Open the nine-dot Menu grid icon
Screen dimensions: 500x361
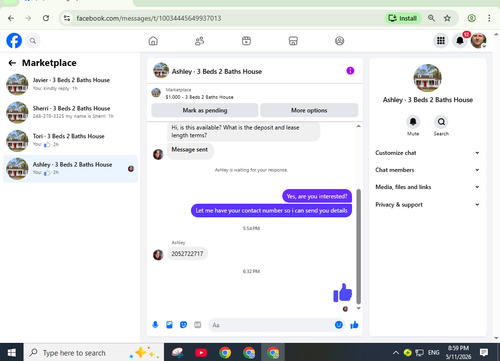[441, 41]
